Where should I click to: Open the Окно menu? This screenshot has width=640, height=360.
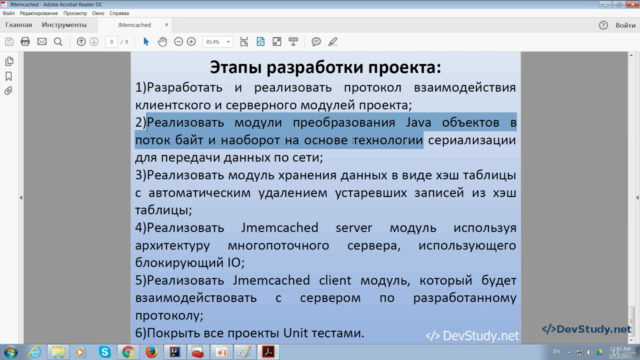tap(98, 13)
